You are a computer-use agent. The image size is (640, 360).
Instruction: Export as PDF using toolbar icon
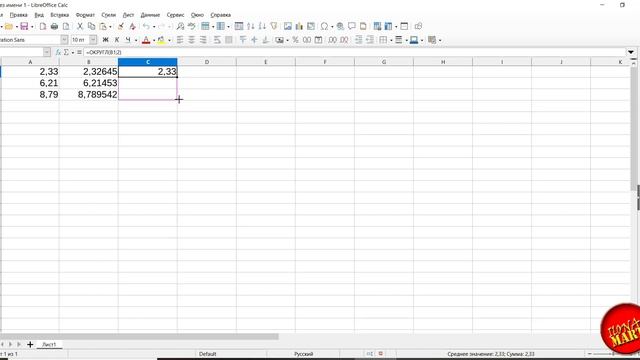coord(43,27)
